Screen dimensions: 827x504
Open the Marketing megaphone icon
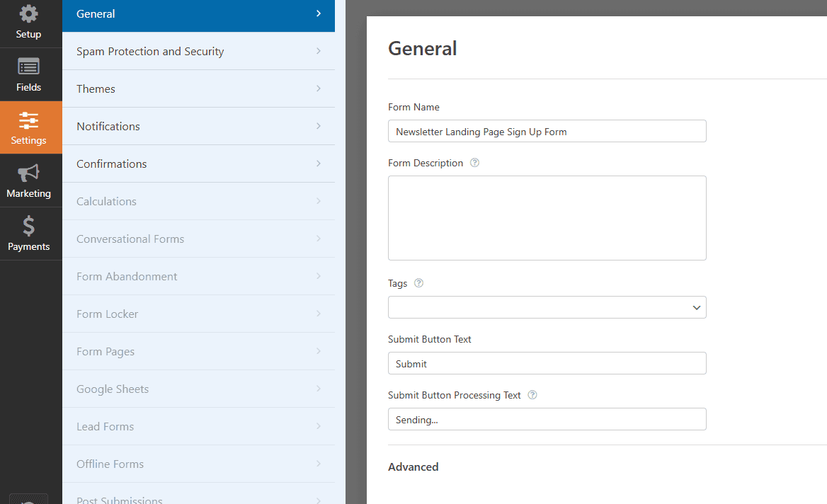[28, 173]
